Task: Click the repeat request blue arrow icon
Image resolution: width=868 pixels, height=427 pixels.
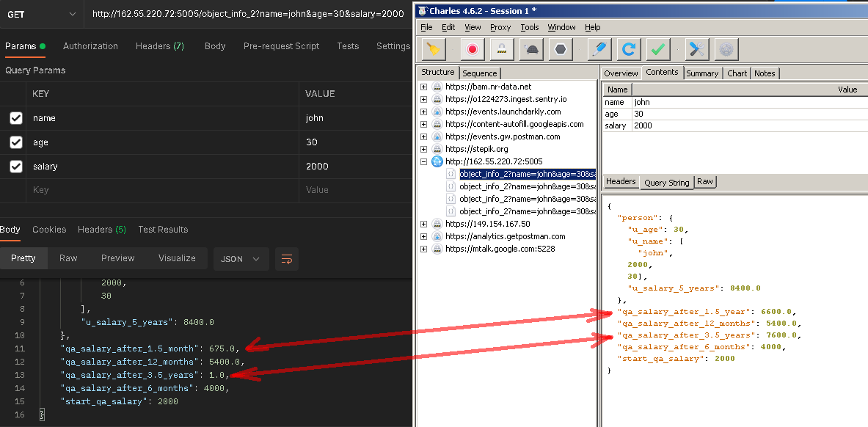Action: pyautogui.click(x=628, y=49)
